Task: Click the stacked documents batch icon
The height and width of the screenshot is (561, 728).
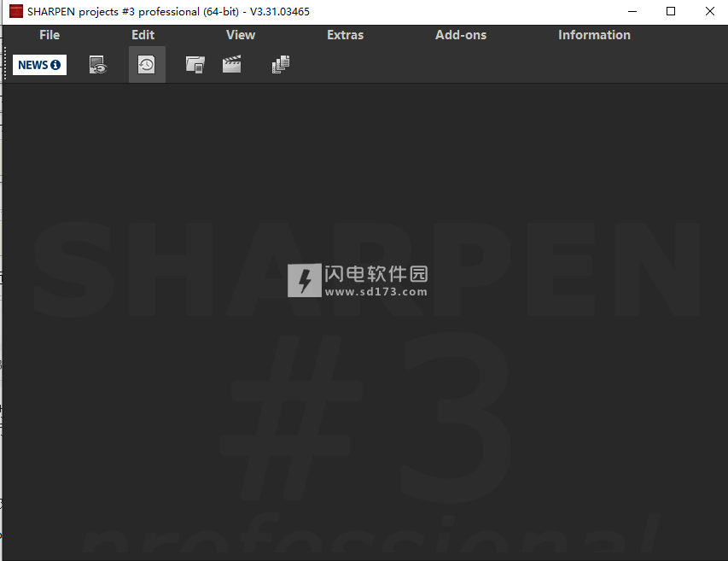Action: tap(281, 65)
